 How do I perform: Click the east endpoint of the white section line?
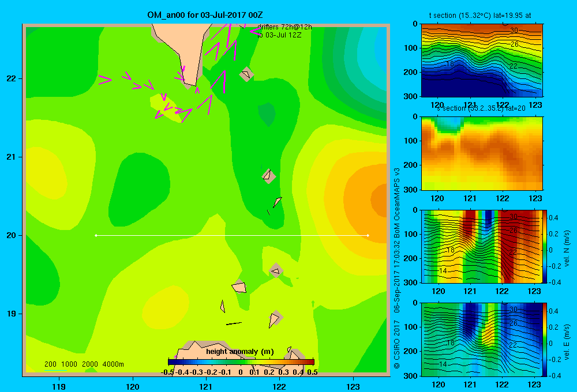[368, 235]
